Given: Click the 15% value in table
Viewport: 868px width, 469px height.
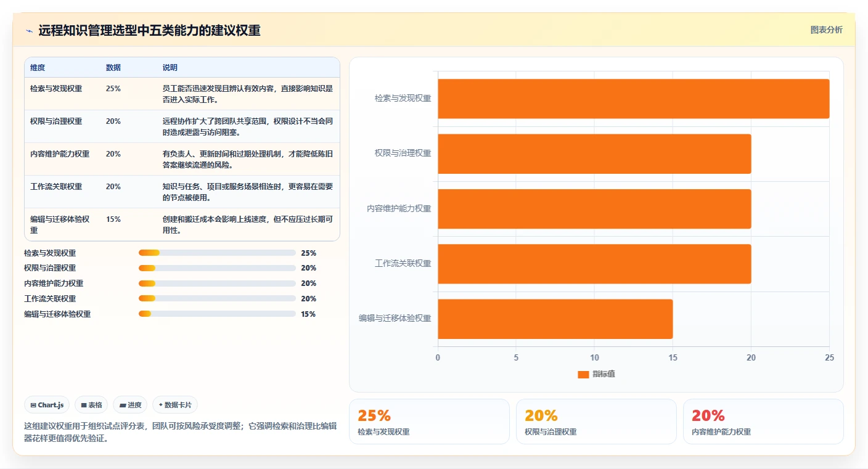Looking at the screenshot, I should tap(113, 219).
